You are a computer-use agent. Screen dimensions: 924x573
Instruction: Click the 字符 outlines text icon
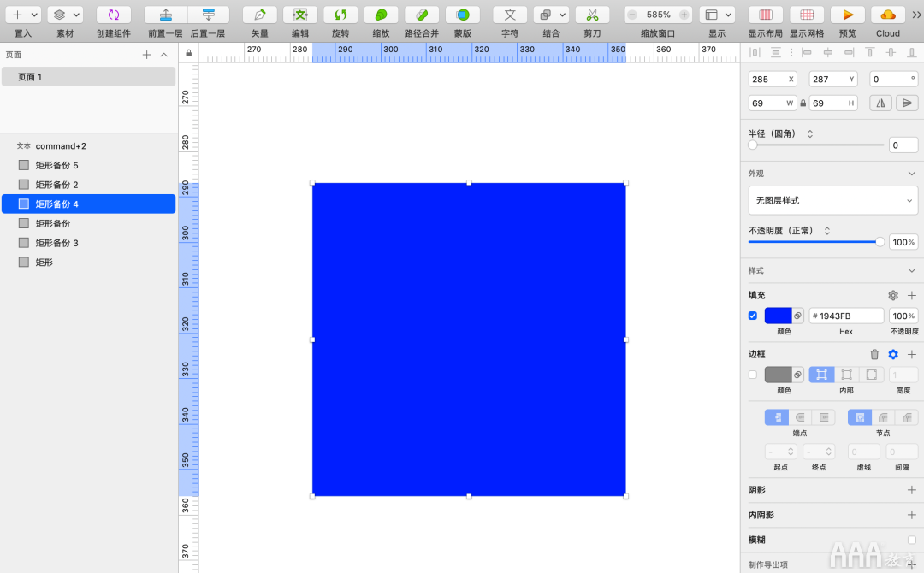510,15
